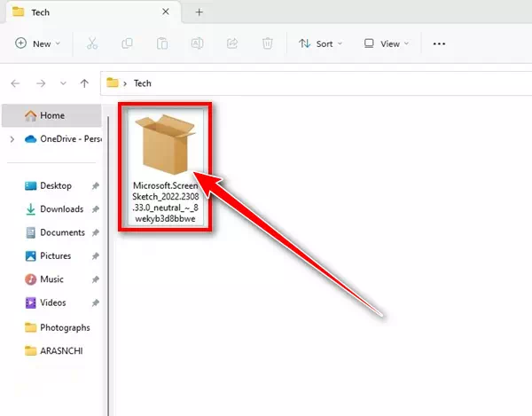This screenshot has height=416, width=532.
Task: Click the pin icon beside Documents
Action: (96, 232)
